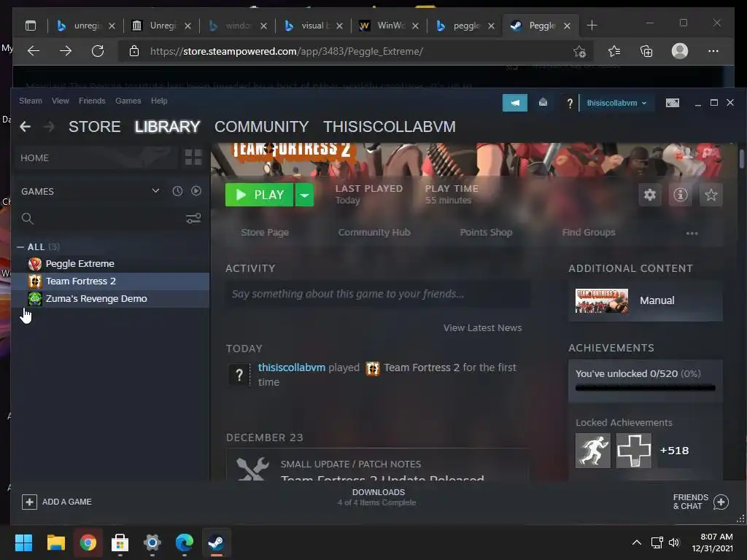The width and height of the screenshot is (747, 560).
Task: Open Edge settings and more menu
Action: pyautogui.click(x=713, y=51)
